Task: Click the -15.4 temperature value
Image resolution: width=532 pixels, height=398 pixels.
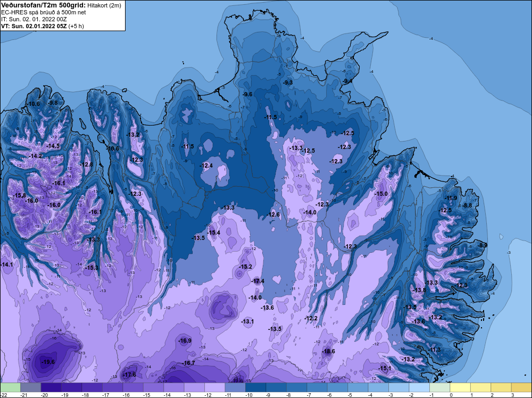Action: (x=213, y=233)
